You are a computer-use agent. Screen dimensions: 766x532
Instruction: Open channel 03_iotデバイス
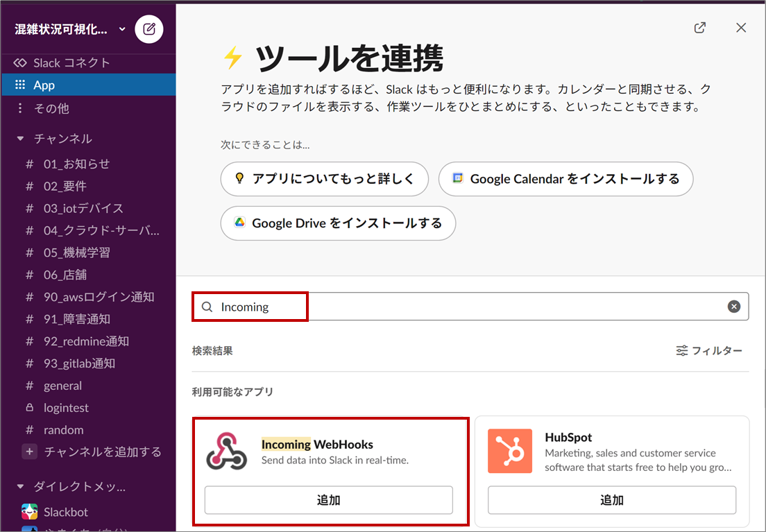[x=83, y=208]
